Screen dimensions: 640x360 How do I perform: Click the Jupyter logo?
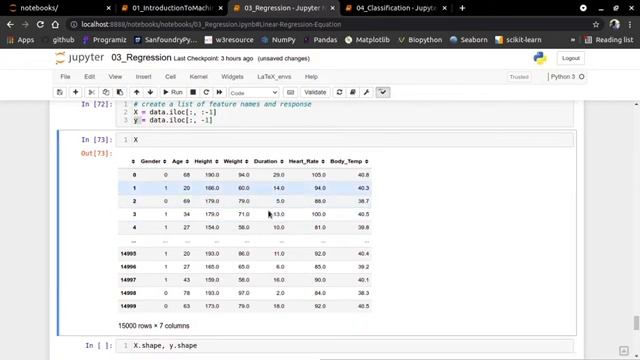(x=80, y=58)
